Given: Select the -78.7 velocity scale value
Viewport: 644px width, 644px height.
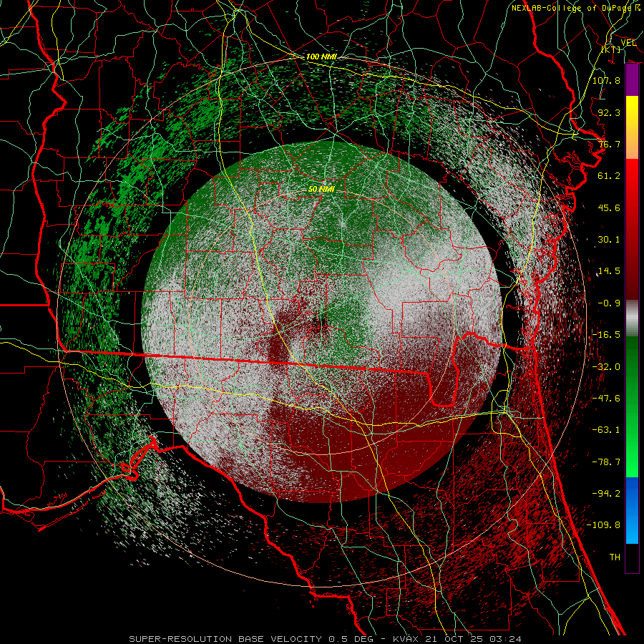Looking at the screenshot, I should point(606,462).
